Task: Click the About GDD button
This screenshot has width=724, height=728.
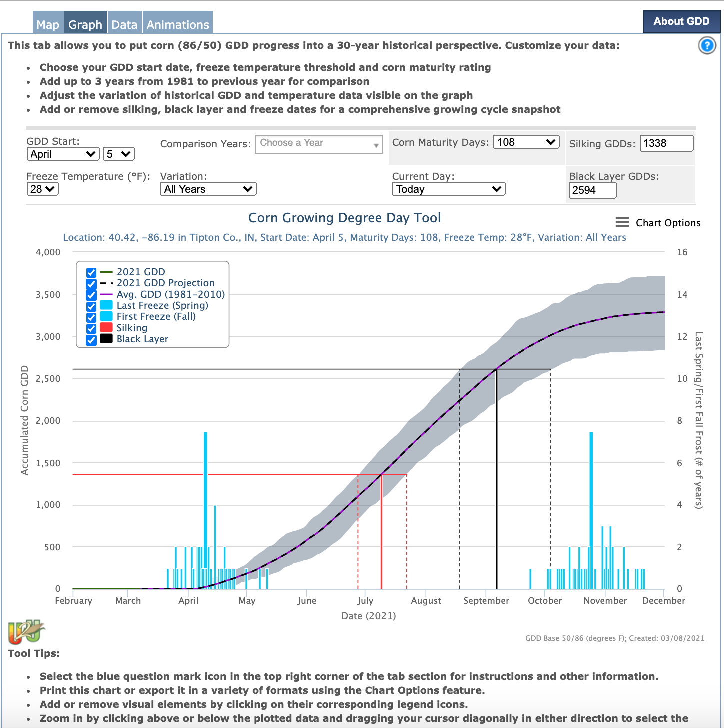Action: (x=681, y=21)
